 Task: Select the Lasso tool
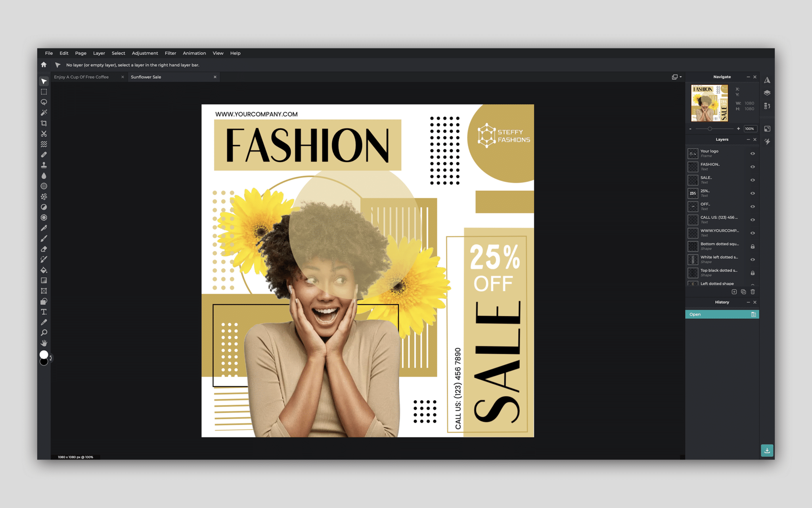[x=44, y=102]
